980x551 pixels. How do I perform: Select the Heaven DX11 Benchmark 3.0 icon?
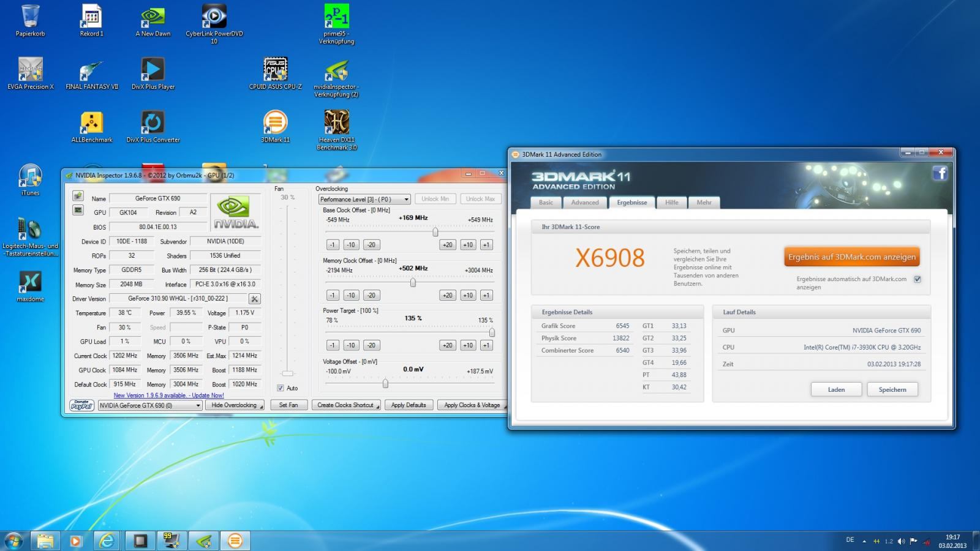[336, 130]
